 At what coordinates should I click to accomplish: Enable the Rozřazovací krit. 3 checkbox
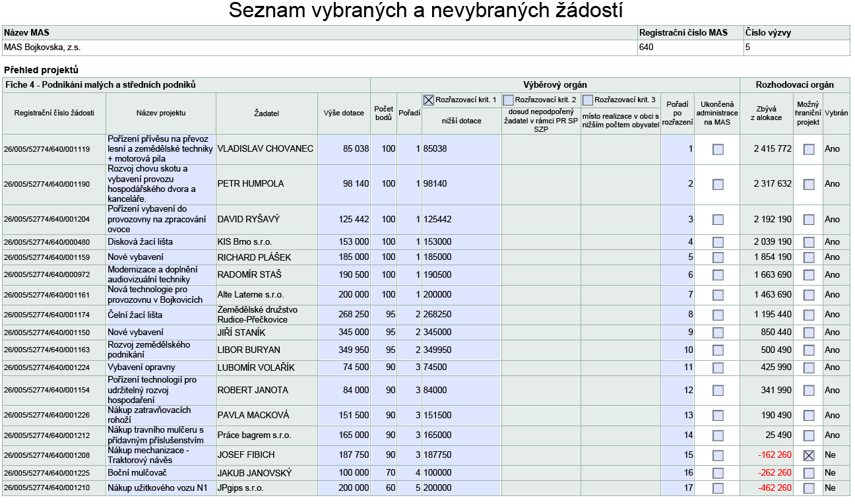(x=587, y=100)
